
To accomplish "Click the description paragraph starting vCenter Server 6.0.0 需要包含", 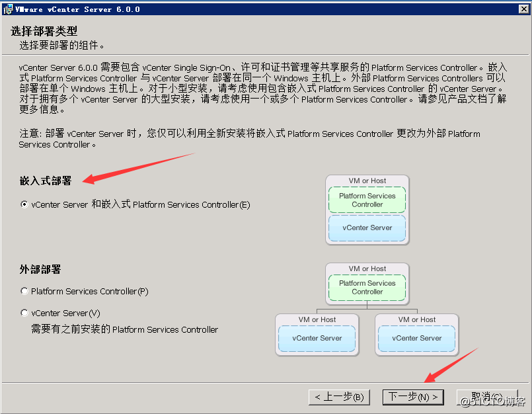I will [x=263, y=89].
